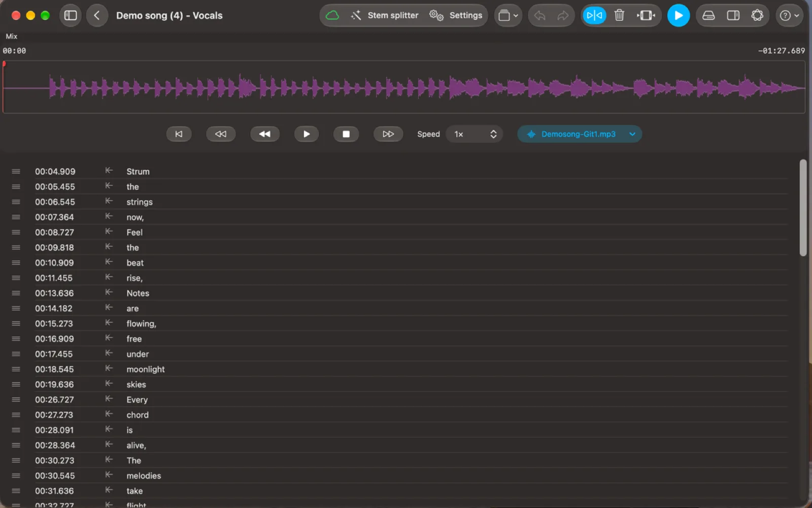Click the green cloud sync icon
This screenshot has width=812, height=508.
[332, 15]
